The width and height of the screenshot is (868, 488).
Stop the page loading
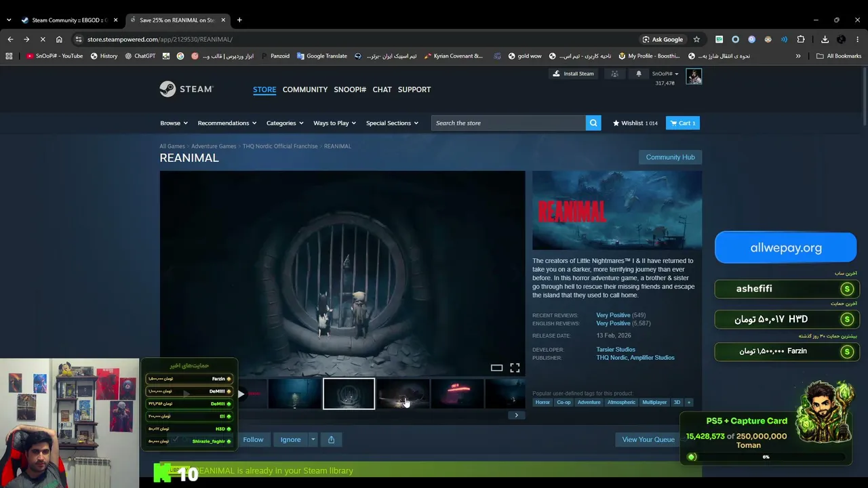[43, 39]
